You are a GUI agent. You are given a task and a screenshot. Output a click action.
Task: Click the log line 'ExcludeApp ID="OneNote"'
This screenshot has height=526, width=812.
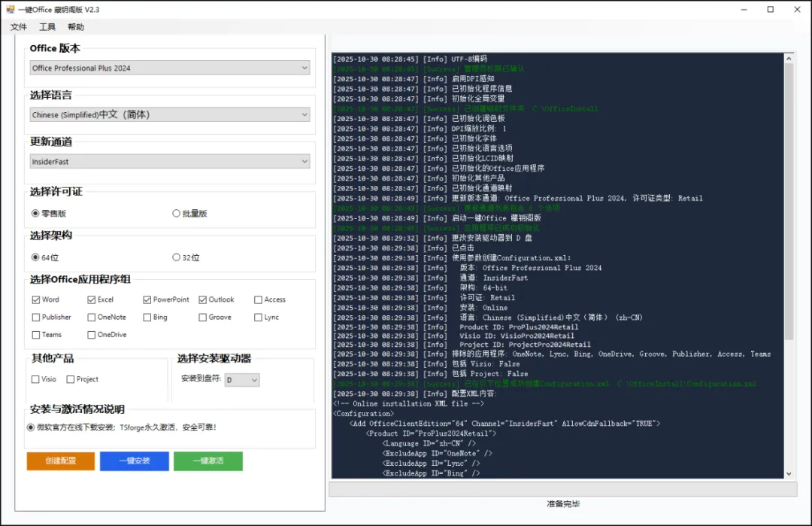click(438, 454)
